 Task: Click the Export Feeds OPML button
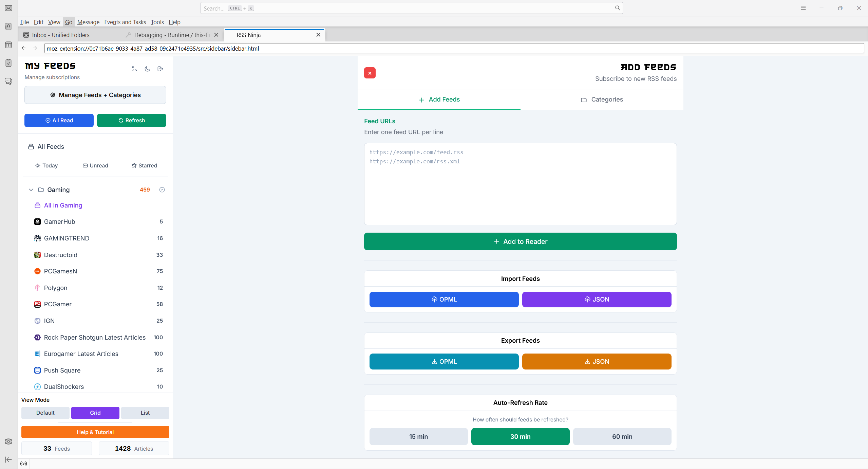click(444, 361)
